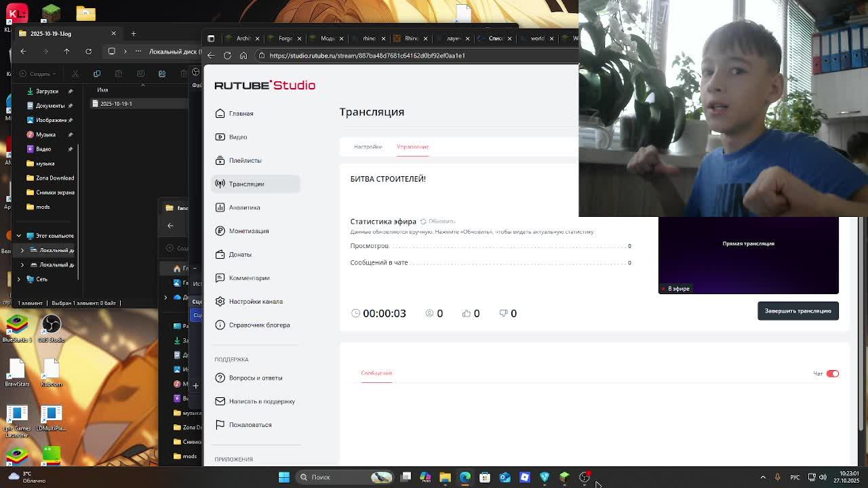Collapse the Этот компьютер tree node
This screenshot has width=868, height=488.
19,236
